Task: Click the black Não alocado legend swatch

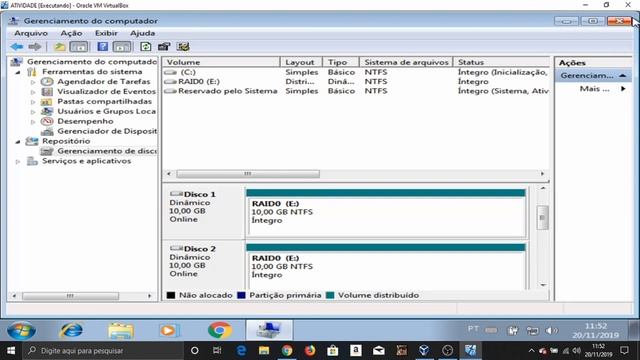Action: 171,295
